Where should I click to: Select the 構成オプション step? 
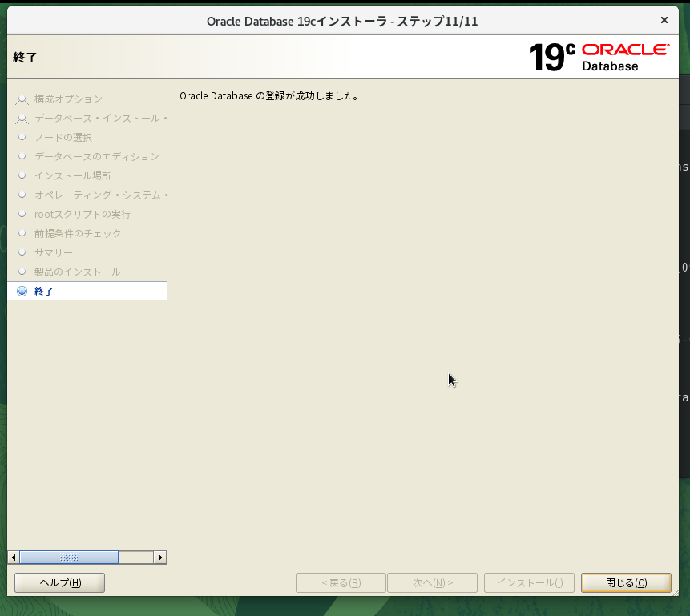[69, 99]
